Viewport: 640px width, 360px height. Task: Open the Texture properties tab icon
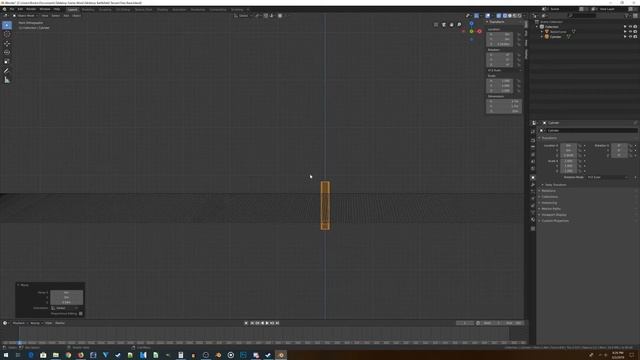click(x=533, y=229)
